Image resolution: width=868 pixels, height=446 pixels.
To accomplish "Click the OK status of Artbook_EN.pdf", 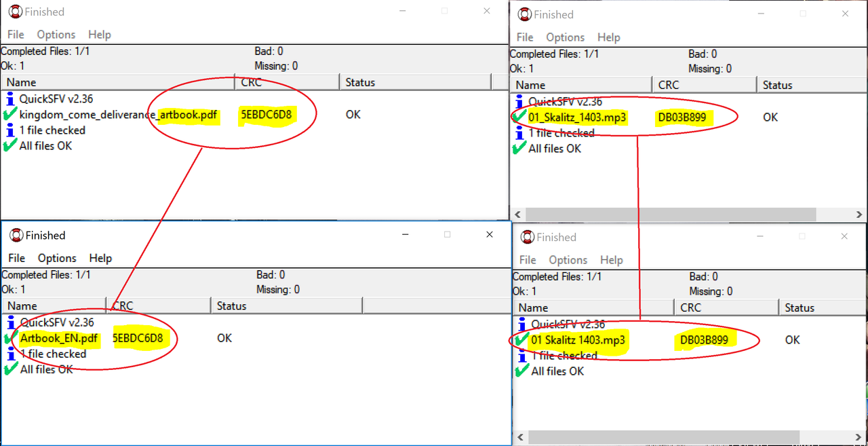I will tap(224, 338).
